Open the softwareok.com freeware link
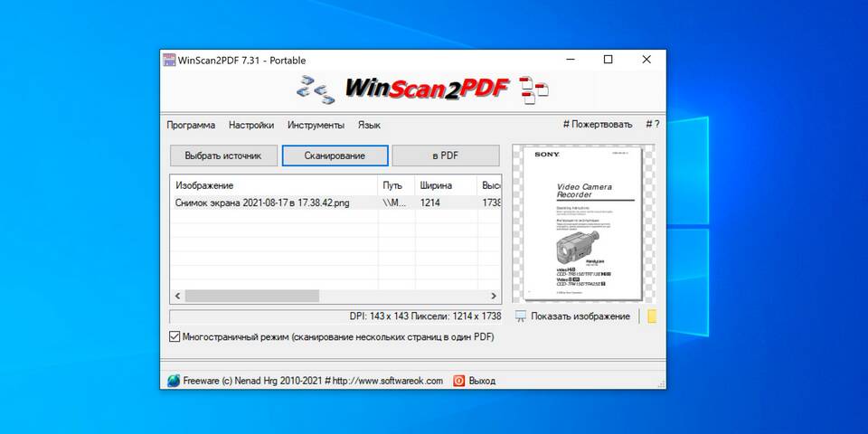This screenshot has width=868, height=434. click(x=313, y=381)
